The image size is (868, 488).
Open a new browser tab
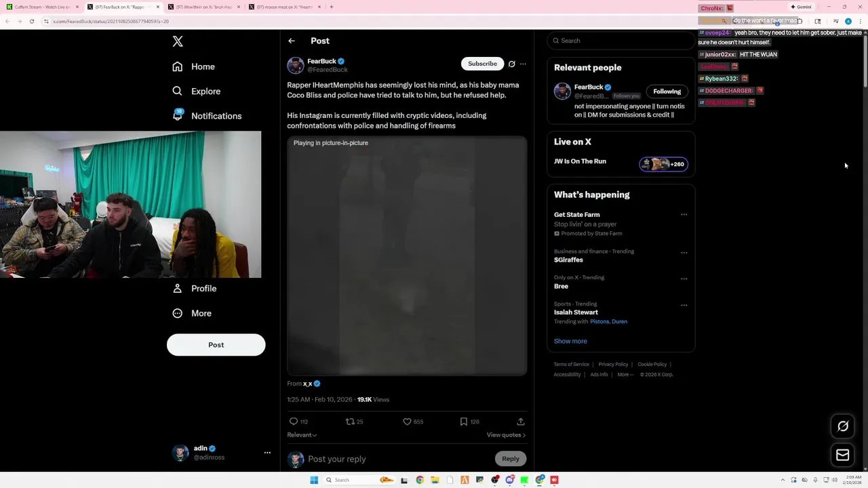pyautogui.click(x=332, y=7)
